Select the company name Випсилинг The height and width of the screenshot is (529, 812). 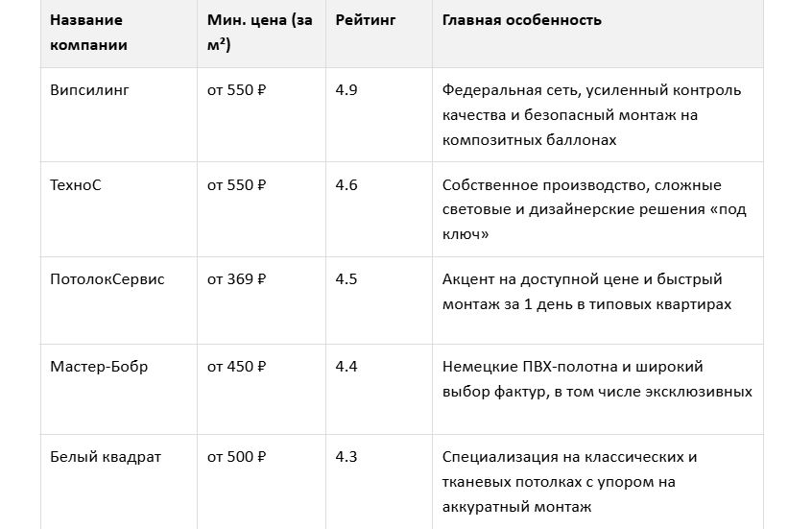(x=89, y=90)
